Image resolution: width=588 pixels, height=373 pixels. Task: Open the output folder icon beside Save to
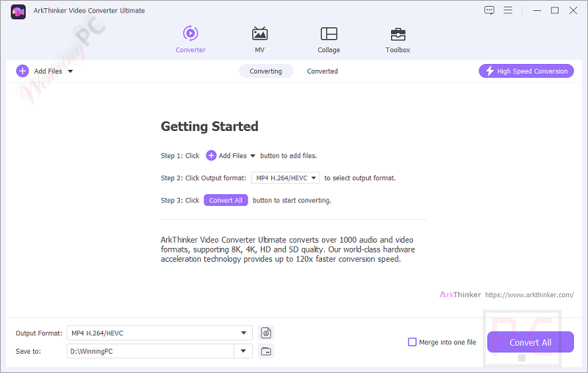point(266,351)
